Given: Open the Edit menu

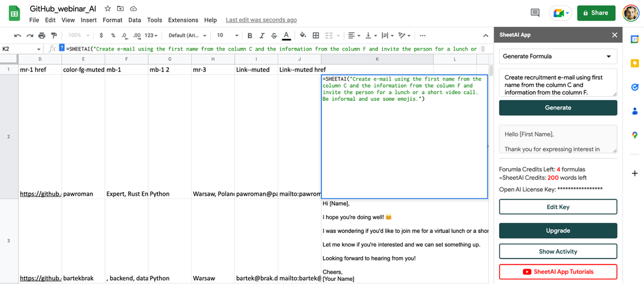Looking at the screenshot, I should (50, 20).
